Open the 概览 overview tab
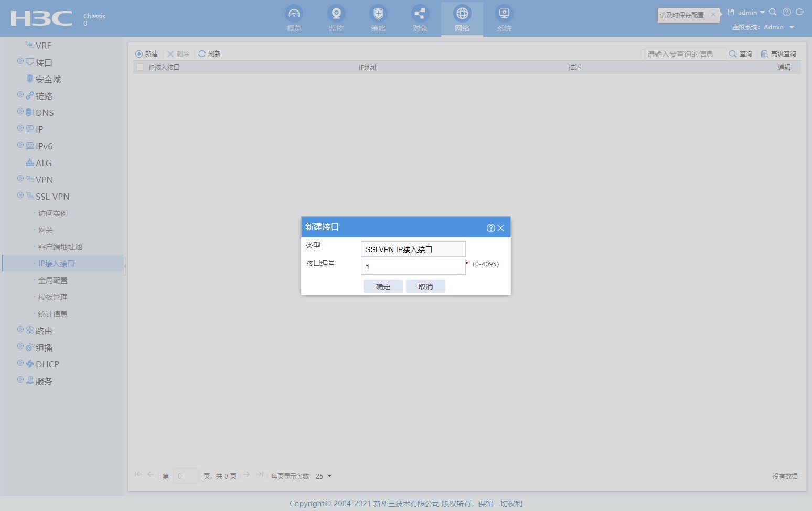 tap(294, 19)
